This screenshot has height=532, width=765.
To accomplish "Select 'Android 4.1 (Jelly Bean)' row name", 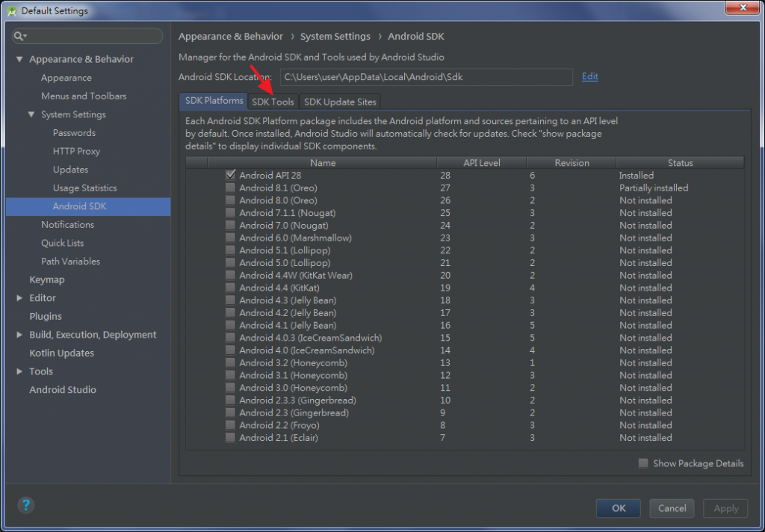I will [288, 325].
